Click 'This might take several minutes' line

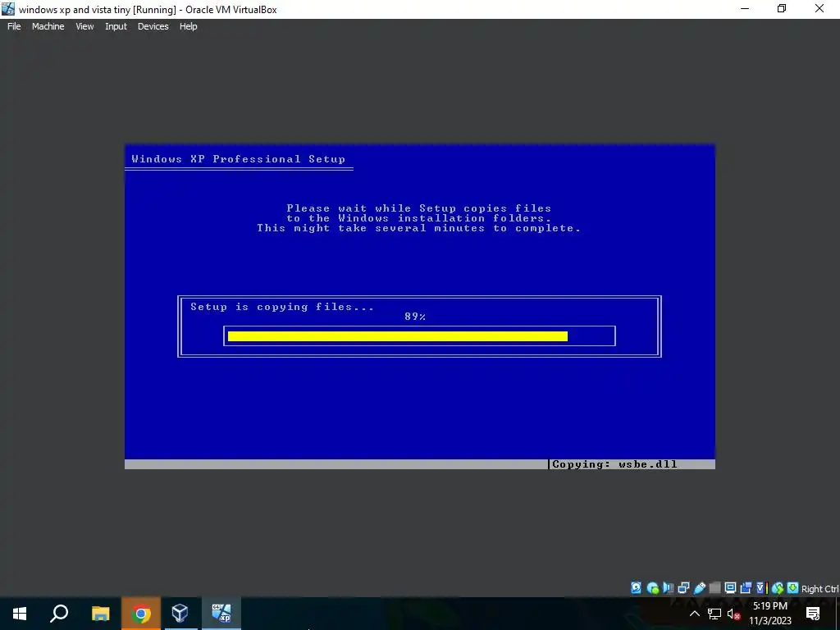click(x=419, y=228)
